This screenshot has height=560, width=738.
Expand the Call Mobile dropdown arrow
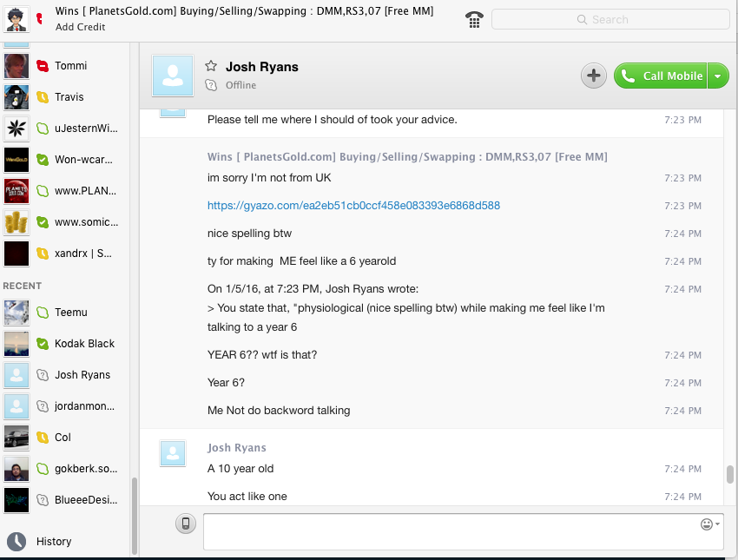tap(718, 76)
